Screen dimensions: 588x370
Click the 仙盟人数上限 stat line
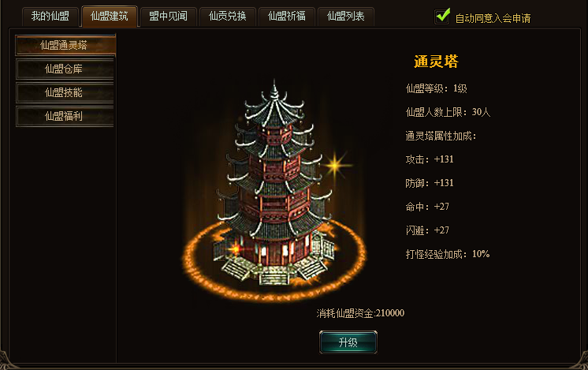(448, 112)
